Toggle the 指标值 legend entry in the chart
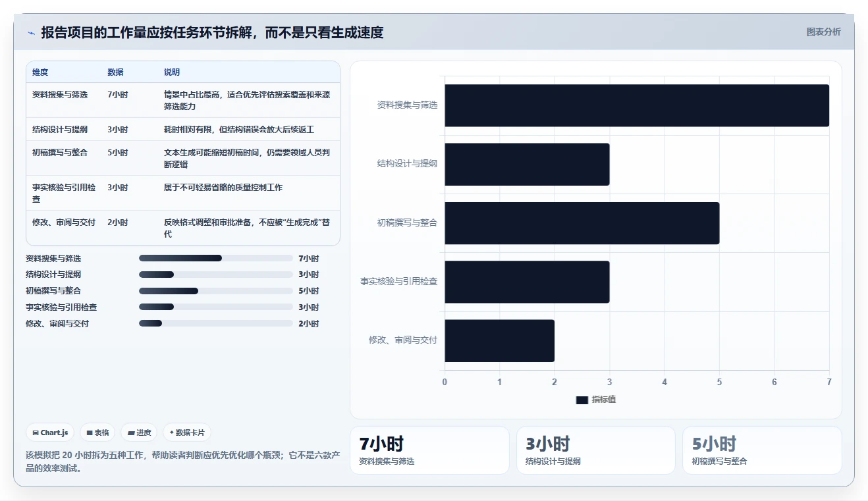Image resolution: width=868 pixels, height=501 pixels. pos(596,400)
